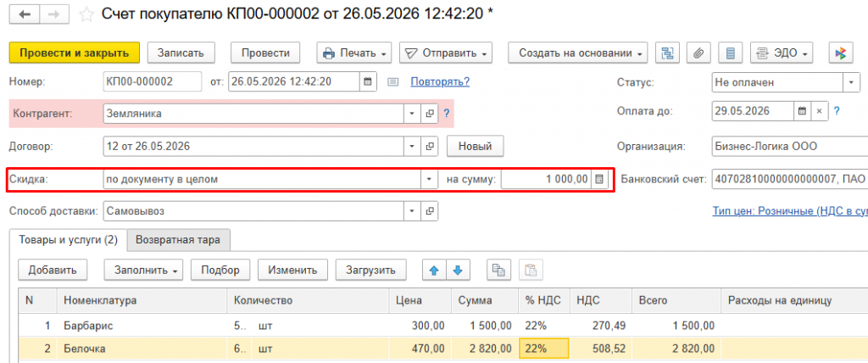Select the Барбарис row nomenclature cell
Image resolution: width=868 pixels, height=363 pixels.
pos(142,326)
